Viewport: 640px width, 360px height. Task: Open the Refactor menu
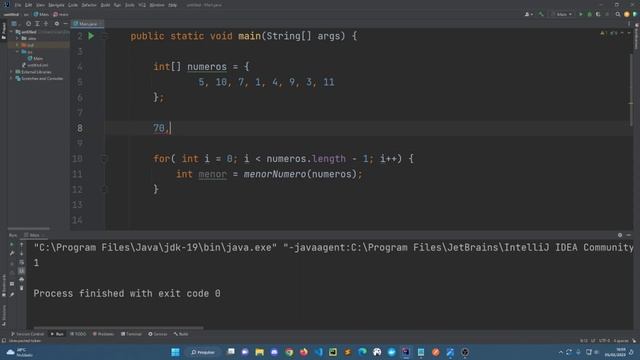(x=89, y=5)
